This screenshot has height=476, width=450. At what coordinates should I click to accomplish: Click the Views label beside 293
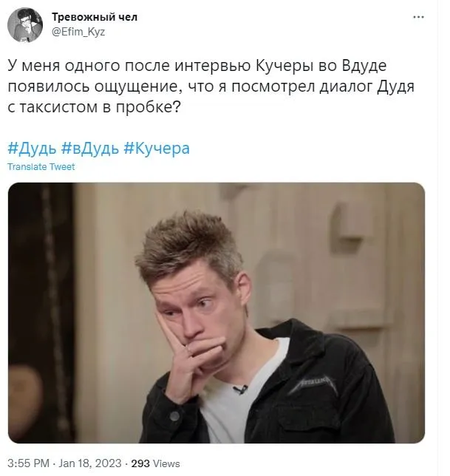tap(166, 463)
